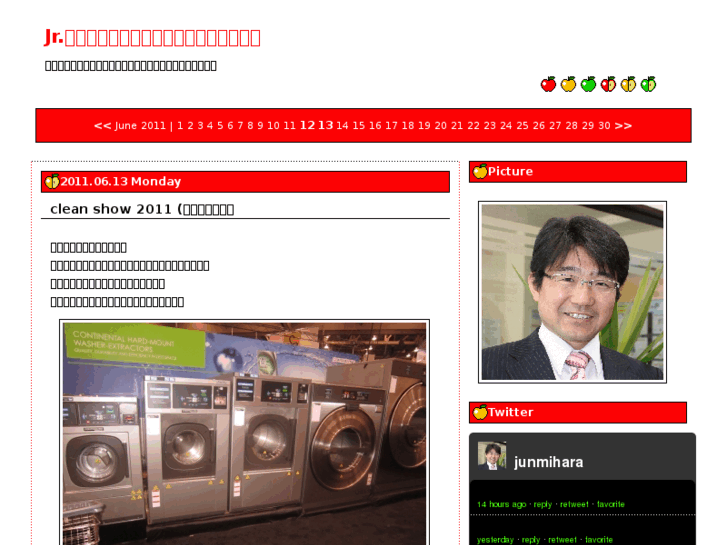Viewport: 727px width, 545px height.
Task: Select day 4 in the calendar bar
Action: pos(210,126)
